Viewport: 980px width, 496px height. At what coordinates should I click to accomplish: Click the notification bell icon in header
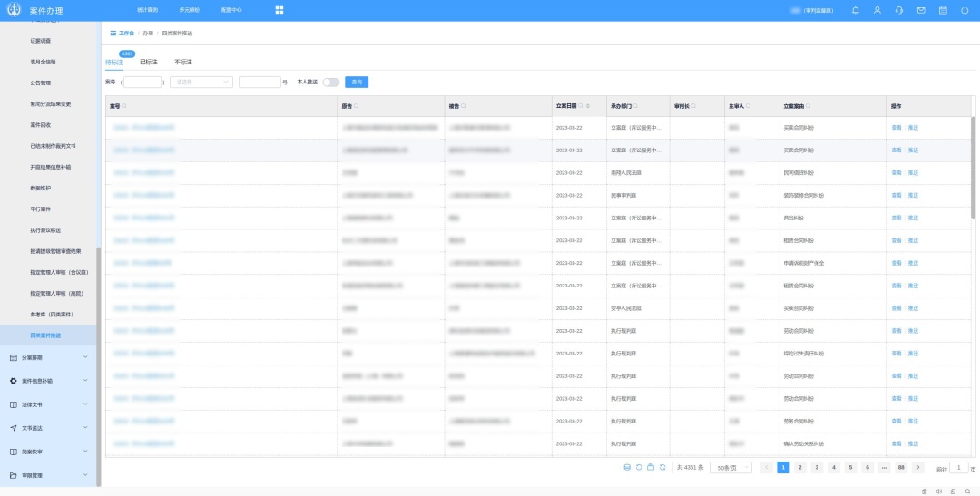click(855, 10)
